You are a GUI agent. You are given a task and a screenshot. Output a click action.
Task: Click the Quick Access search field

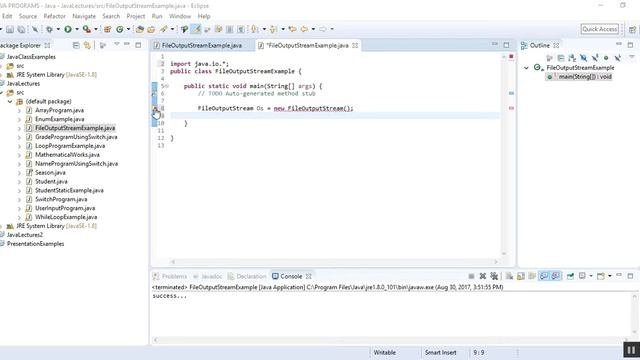pyautogui.click(x=600, y=29)
